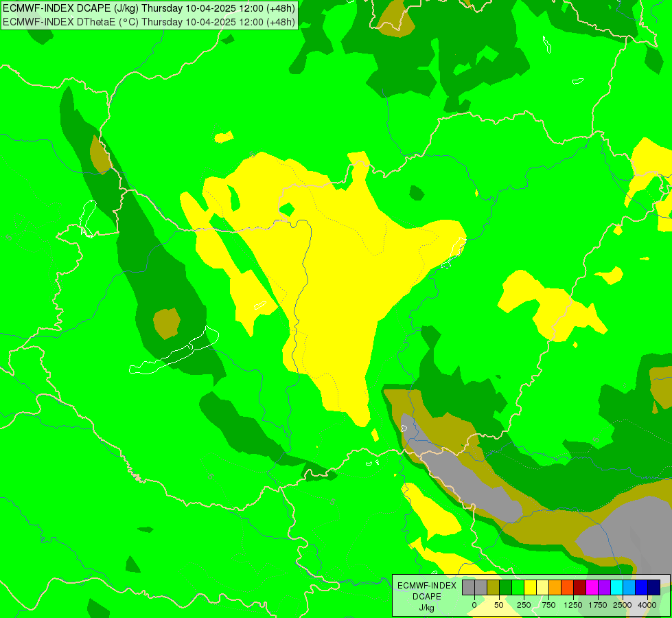Click the light blue legend swatch

click(x=629, y=587)
